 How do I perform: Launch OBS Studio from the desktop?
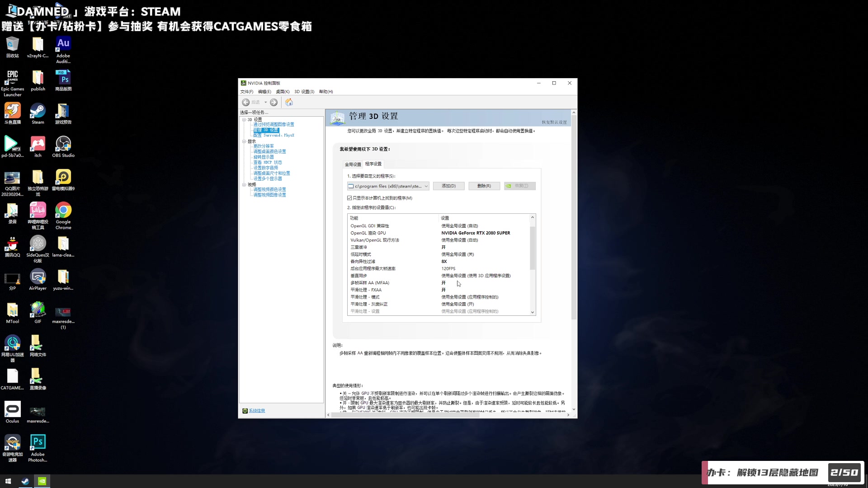[x=63, y=147]
